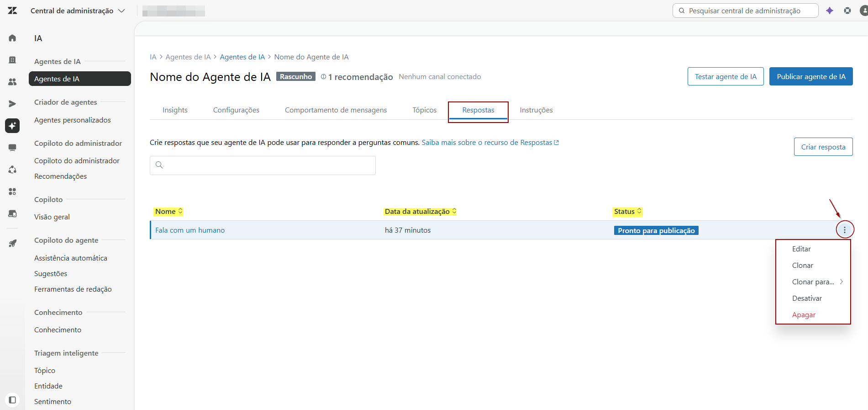Sort table by Data da atualização
This screenshot has width=868, height=410.
pyautogui.click(x=420, y=211)
